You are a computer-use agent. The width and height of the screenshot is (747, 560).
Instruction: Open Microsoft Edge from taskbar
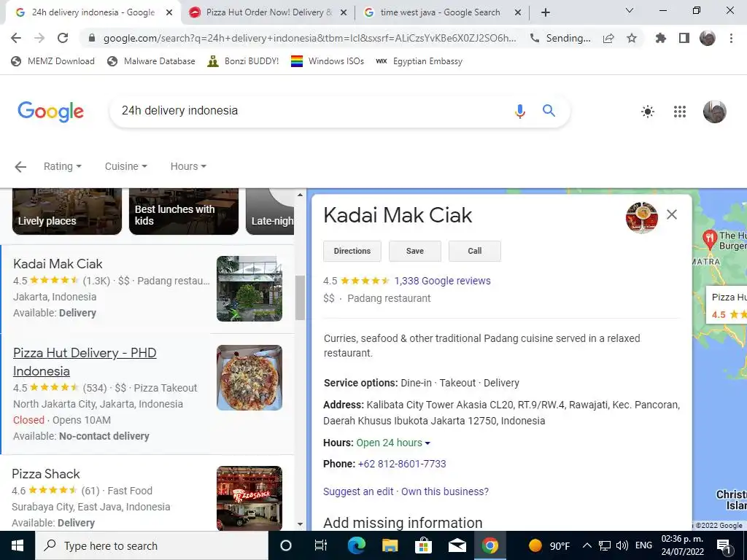point(356,545)
